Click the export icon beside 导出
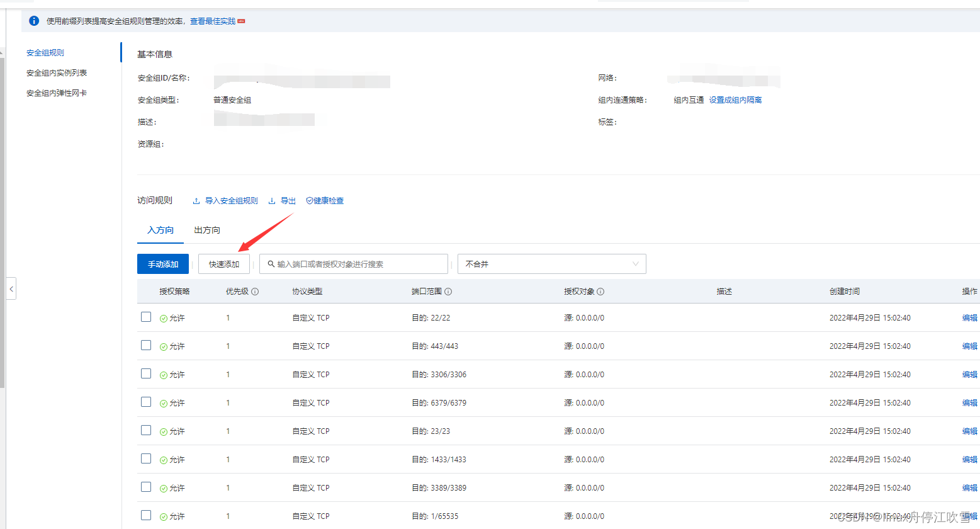980x529 pixels. [x=272, y=201]
